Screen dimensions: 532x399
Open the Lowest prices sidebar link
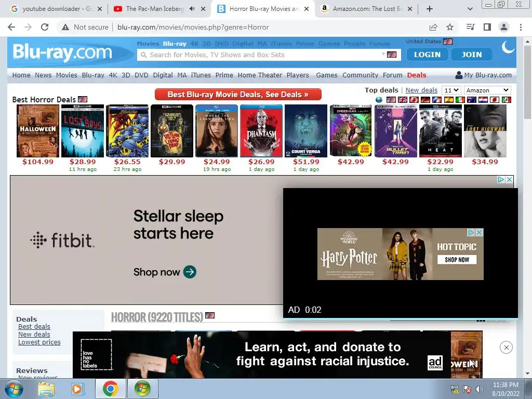tap(39, 342)
